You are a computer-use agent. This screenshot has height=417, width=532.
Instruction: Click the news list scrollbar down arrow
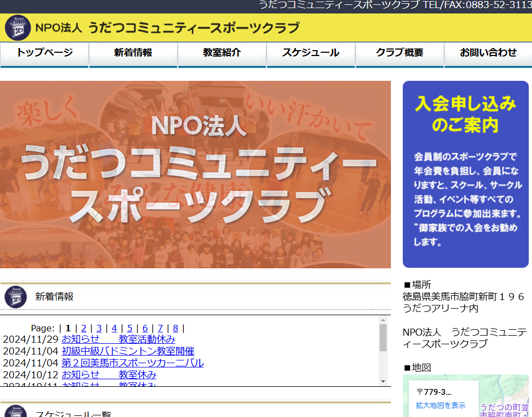[383, 381]
